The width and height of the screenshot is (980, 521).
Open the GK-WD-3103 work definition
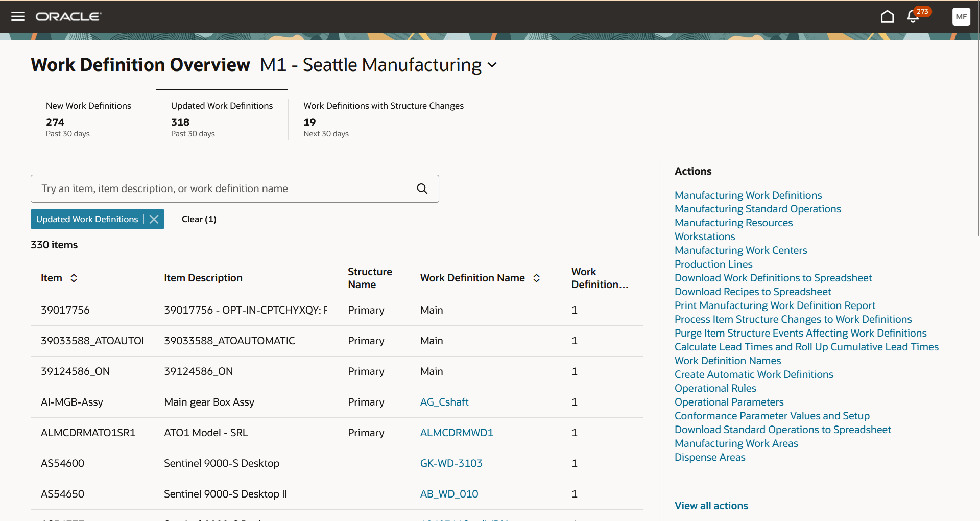451,463
